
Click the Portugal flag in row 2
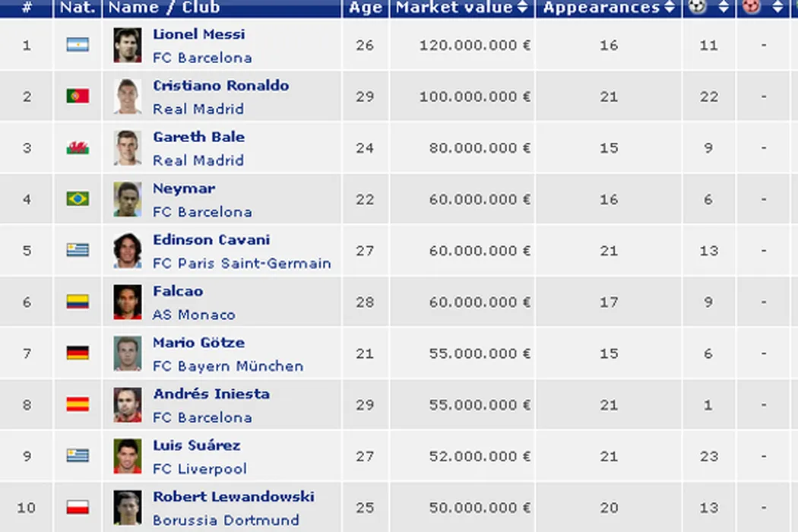(x=78, y=97)
